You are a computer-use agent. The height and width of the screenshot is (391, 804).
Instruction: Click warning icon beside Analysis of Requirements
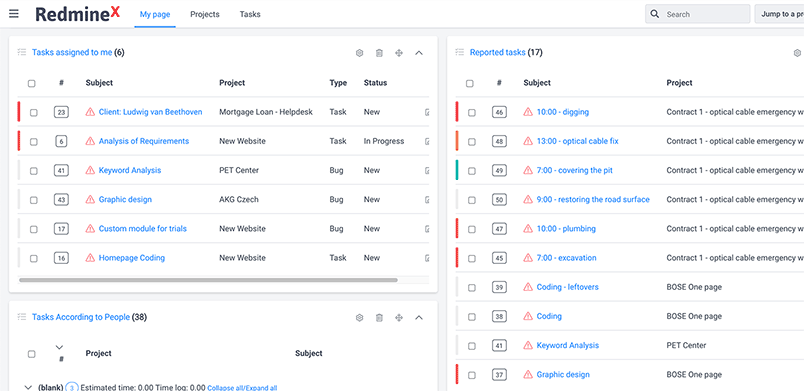90,141
